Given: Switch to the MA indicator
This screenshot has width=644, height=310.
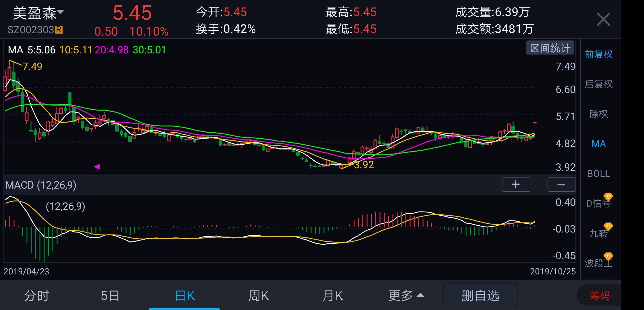Looking at the screenshot, I should click(x=598, y=144).
